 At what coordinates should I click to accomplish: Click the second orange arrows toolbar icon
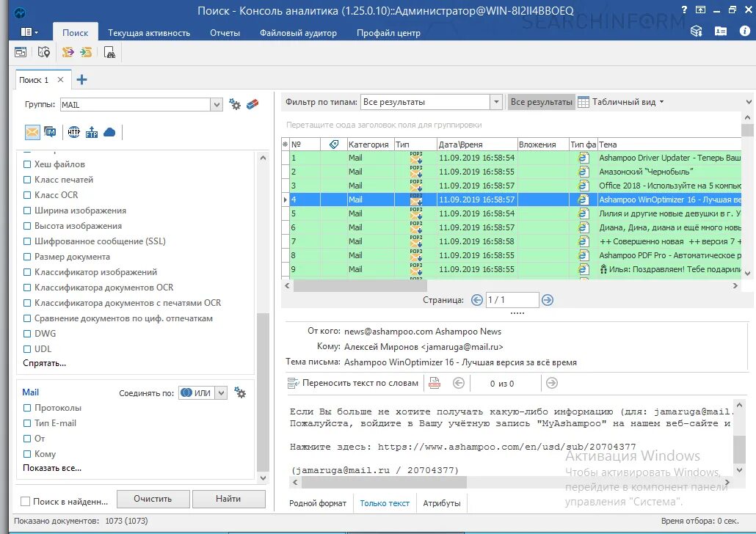click(86, 52)
